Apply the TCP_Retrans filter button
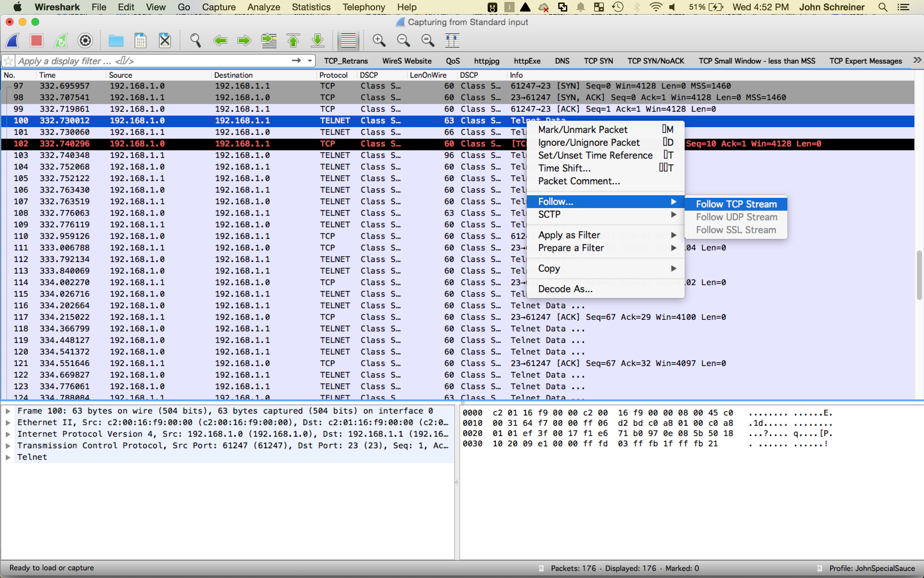 (346, 61)
